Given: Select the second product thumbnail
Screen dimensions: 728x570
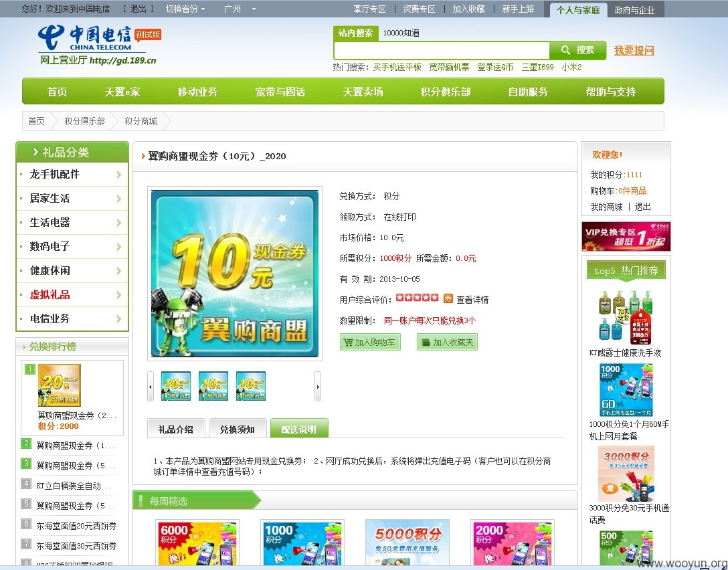Looking at the screenshot, I should 213,386.
